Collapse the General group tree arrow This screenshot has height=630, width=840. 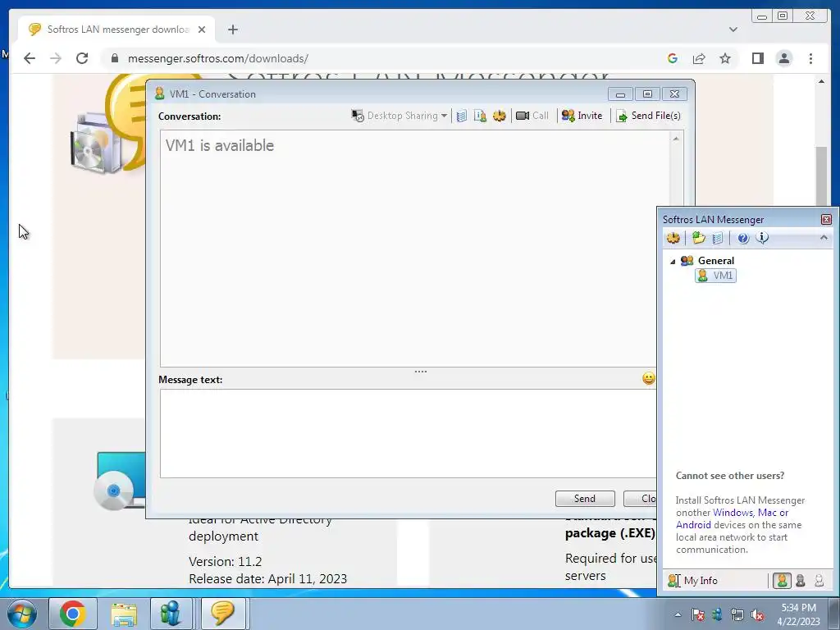[x=673, y=262]
